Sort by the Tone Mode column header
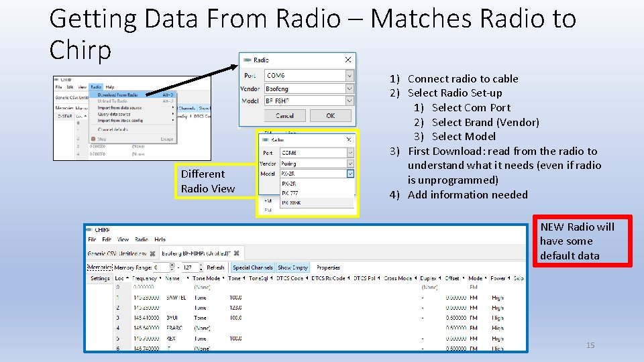This screenshot has width=644, height=362. coord(209,278)
